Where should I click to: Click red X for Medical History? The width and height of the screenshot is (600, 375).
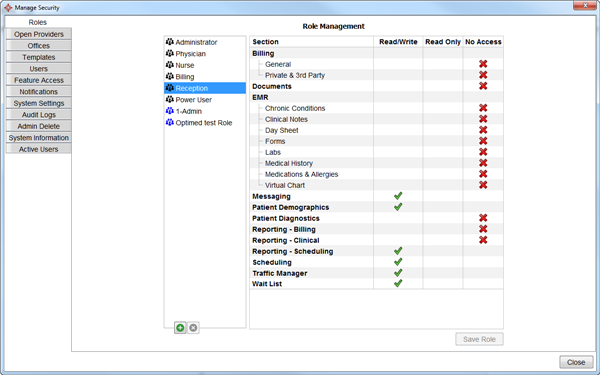click(483, 163)
